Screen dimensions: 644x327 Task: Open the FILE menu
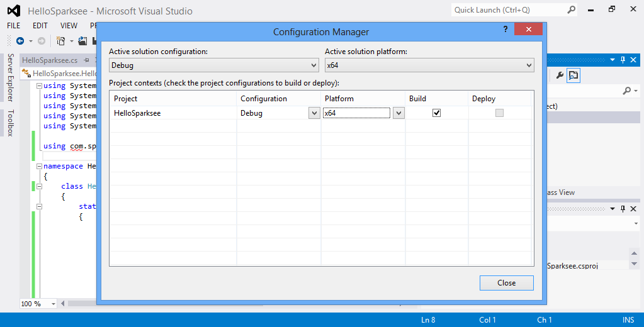coord(14,25)
